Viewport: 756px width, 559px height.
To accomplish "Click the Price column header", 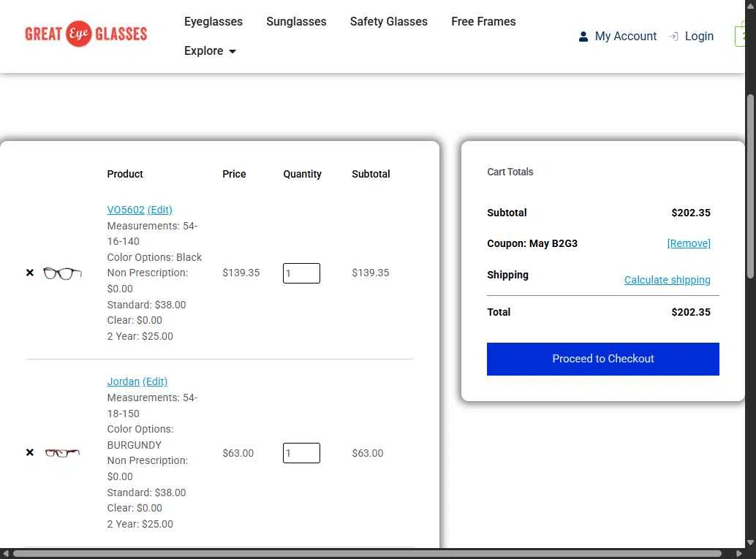I will [234, 174].
